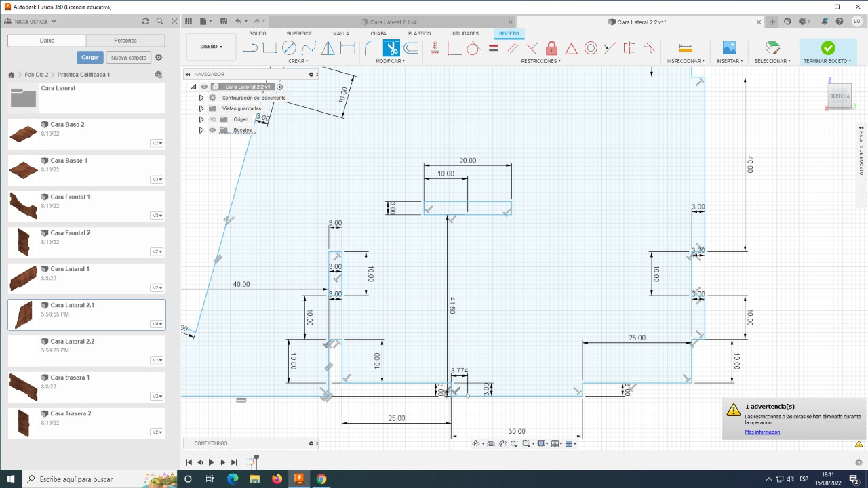This screenshot has width=868, height=488.
Task: Click the active Trim scissors tool
Action: [x=391, y=48]
